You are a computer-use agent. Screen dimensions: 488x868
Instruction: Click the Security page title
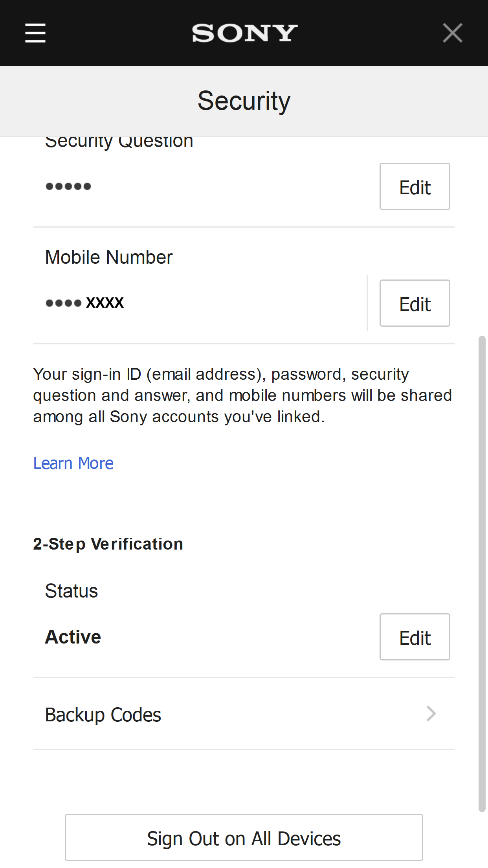[244, 101]
